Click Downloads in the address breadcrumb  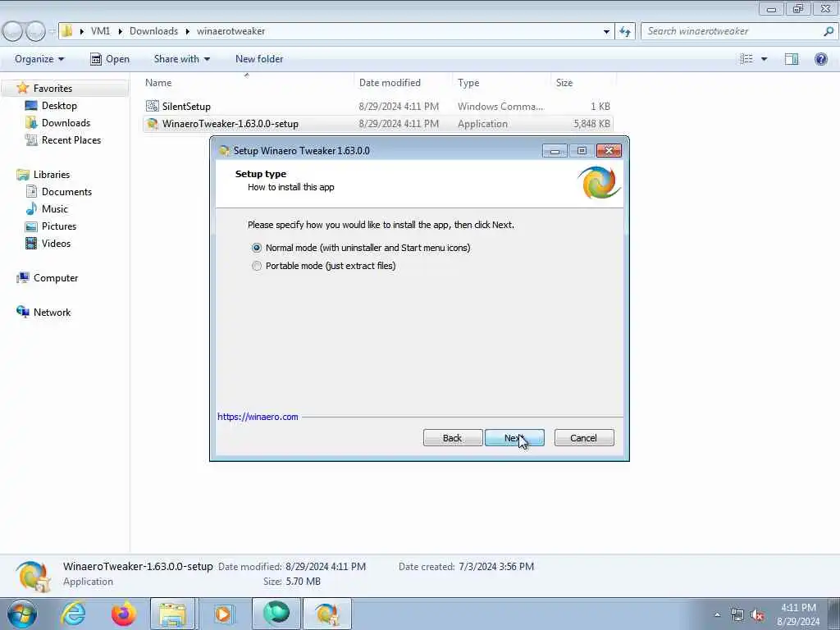(153, 31)
